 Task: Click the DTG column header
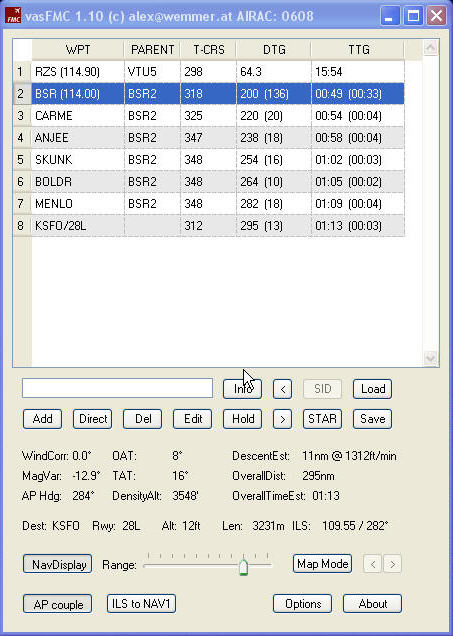pos(274,50)
